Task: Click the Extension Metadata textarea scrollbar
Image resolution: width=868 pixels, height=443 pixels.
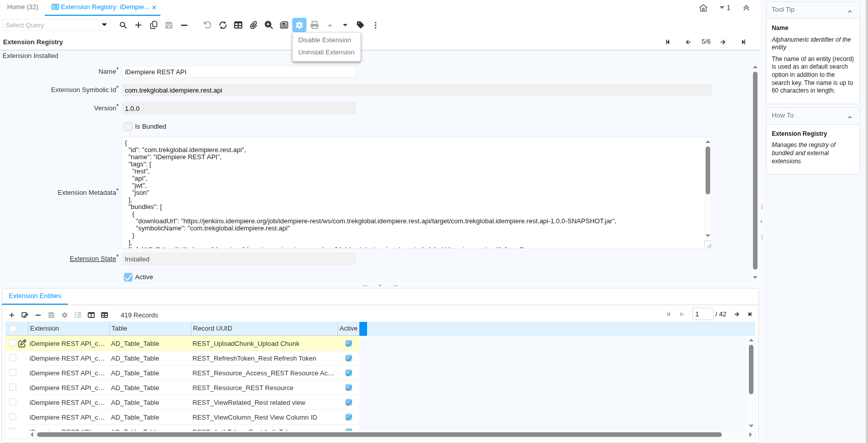Action: 708,170
